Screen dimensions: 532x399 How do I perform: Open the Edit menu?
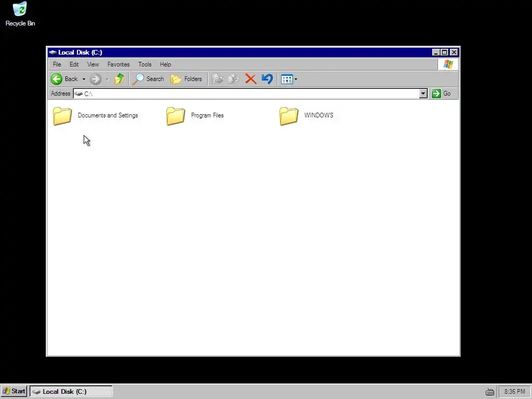(74, 64)
